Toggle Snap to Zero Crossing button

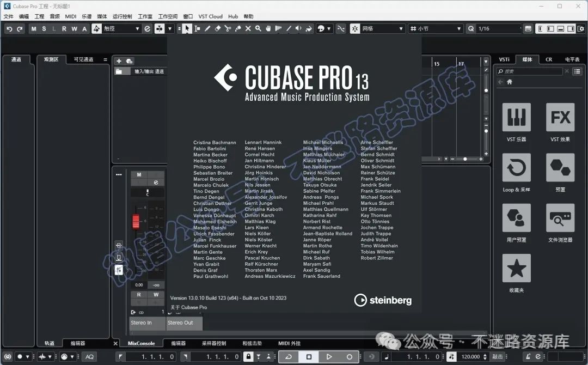coord(340,28)
